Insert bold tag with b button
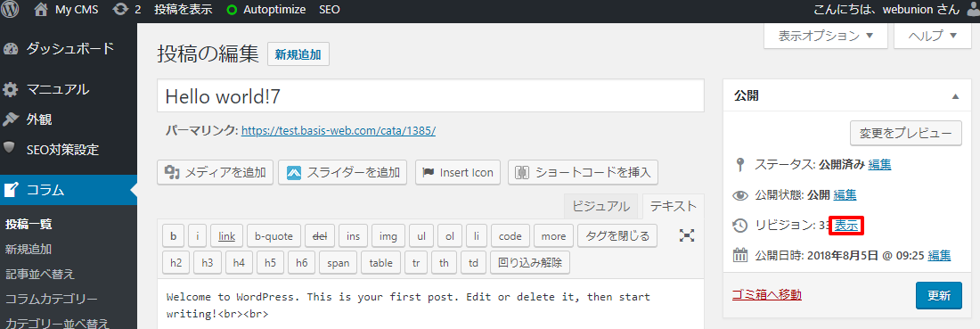Screen dimensions: 980x329 (x=173, y=235)
